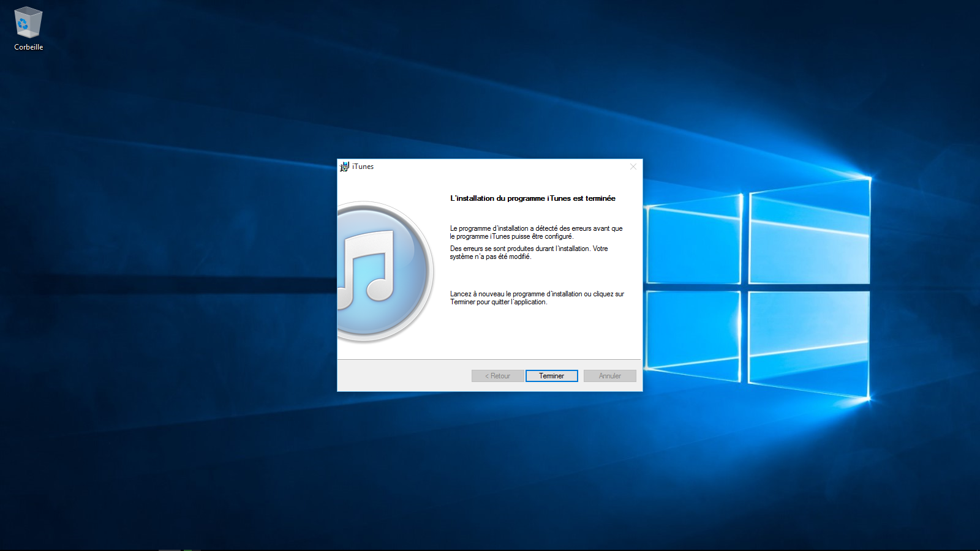
Task: Click the iTunes music note logo
Action: click(x=385, y=272)
